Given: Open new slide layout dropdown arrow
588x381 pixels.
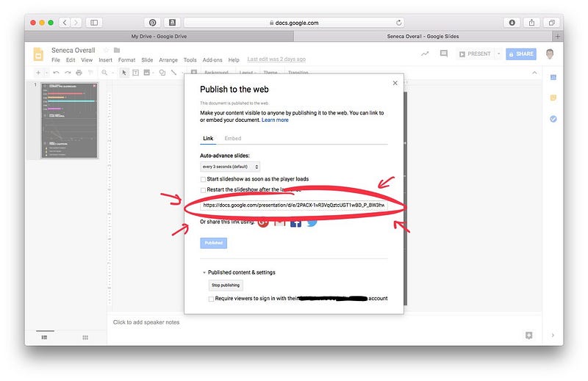Looking at the screenshot, I should coord(46,72).
